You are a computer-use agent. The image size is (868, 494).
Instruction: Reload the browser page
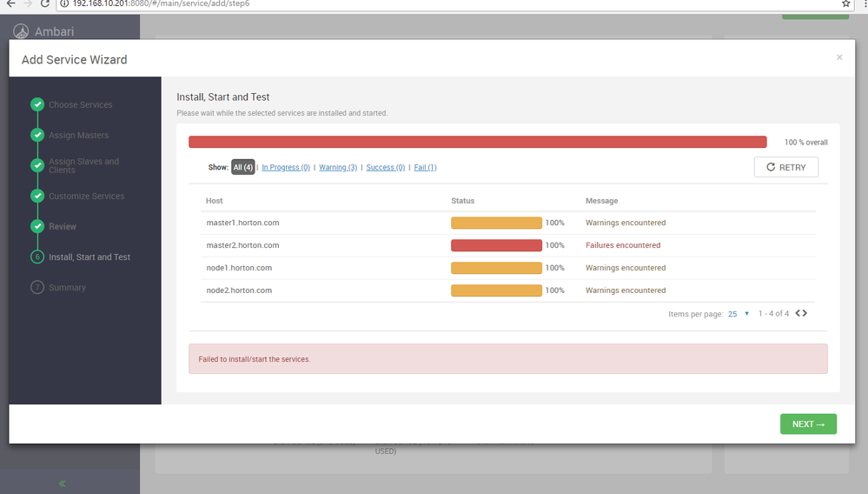tap(45, 3)
